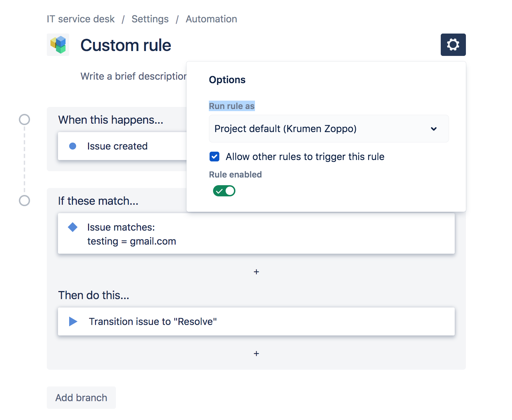This screenshot has height=420, width=512.
Task: Open the Run rule as dropdown
Action: pos(328,129)
